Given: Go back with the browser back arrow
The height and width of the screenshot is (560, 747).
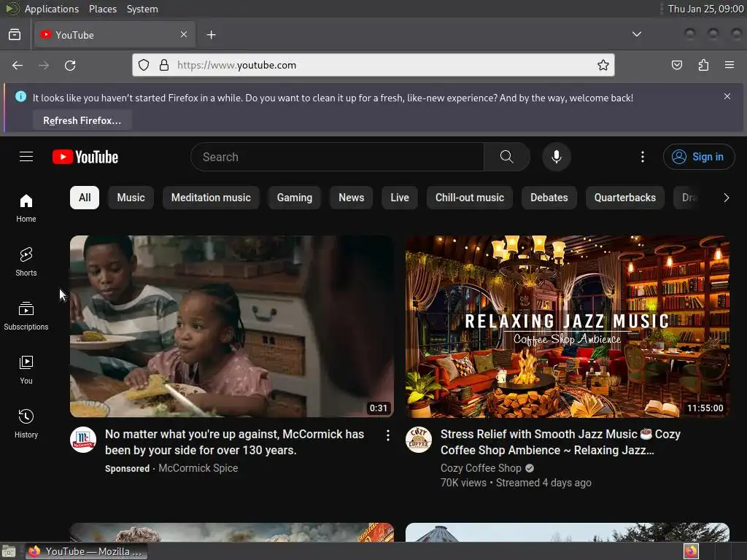Looking at the screenshot, I should pos(18,65).
